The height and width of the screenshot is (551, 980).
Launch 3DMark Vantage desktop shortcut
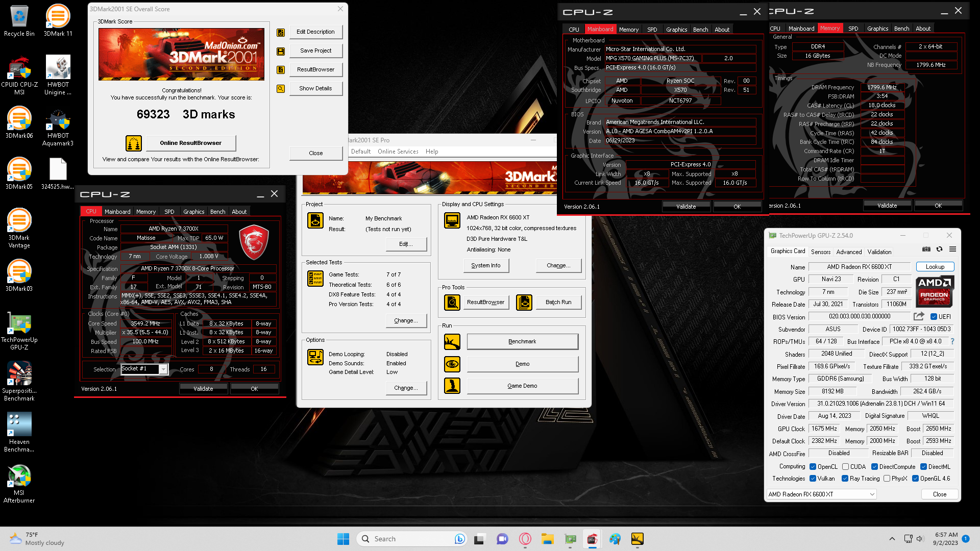tap(19, 229)
